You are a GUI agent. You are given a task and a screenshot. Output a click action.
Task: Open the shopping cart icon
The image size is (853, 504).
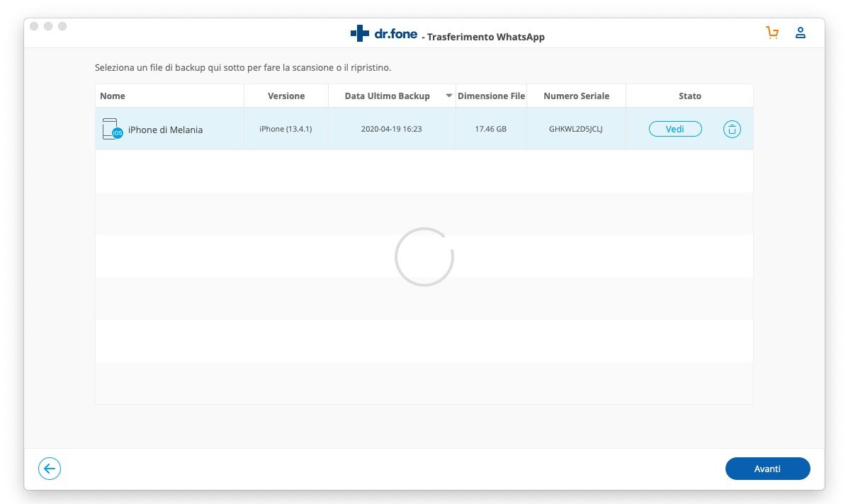point(772,33)
